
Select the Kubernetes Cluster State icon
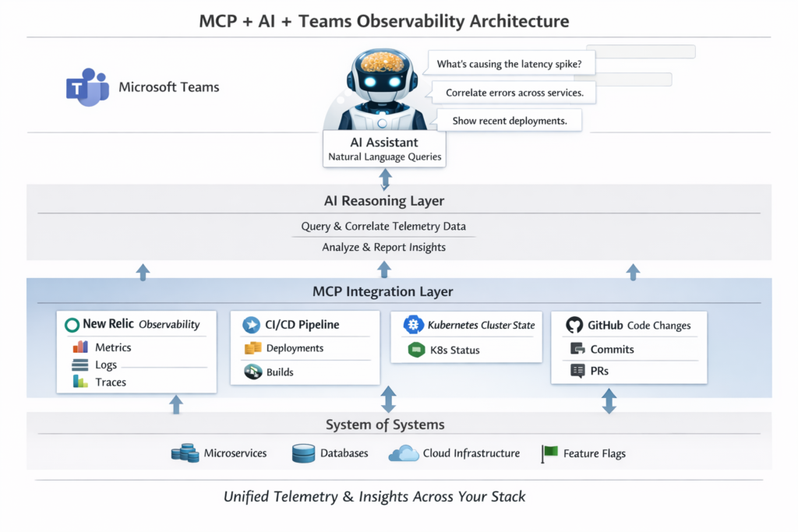click(x=412, y=325)
